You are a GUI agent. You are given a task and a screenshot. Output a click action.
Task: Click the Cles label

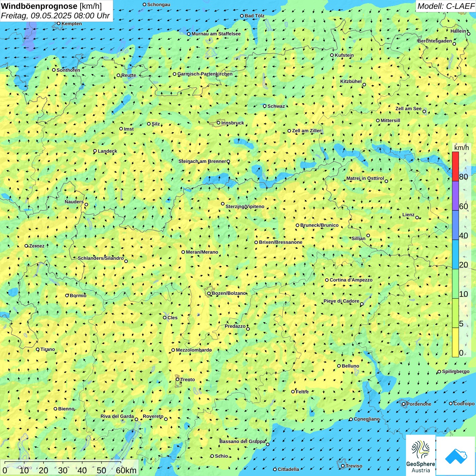click(172, 318)
